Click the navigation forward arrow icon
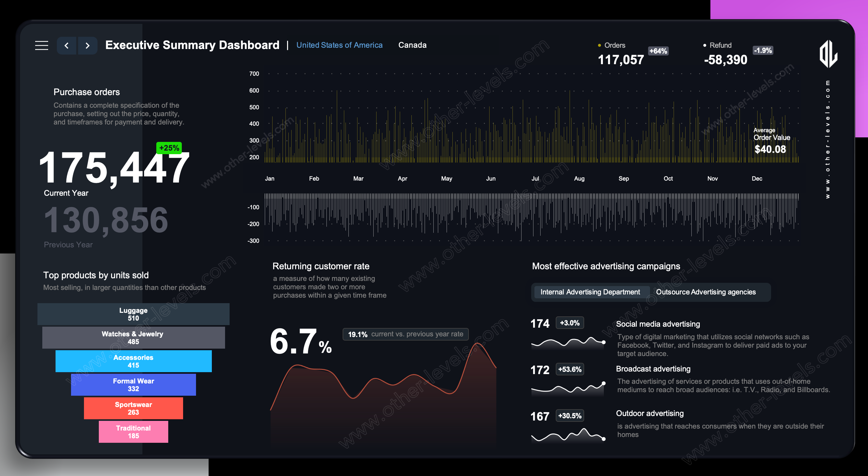The width and height of the screenshot is (868, 476). click(87, 45)
